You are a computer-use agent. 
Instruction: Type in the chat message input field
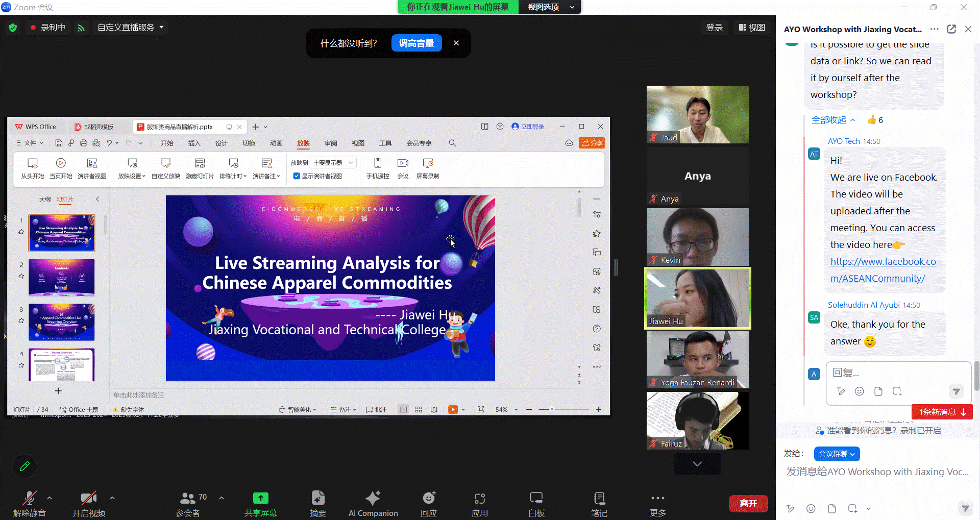[x=877, y=472]
